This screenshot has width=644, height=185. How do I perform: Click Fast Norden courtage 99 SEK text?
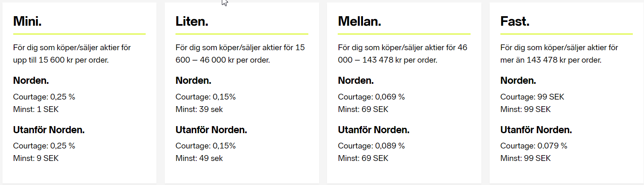[x=532, y=97]
